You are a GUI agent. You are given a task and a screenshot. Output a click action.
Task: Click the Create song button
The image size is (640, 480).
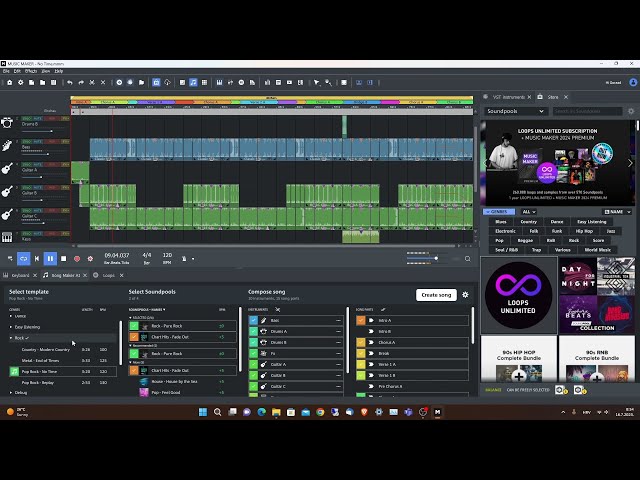[436, 295]
